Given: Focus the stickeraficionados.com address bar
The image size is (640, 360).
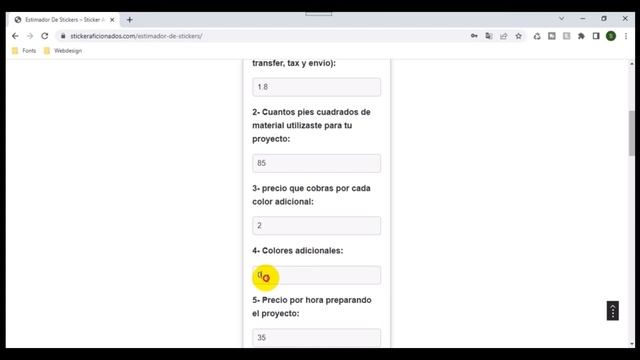Looking at the screenshot, I should 261,36.
